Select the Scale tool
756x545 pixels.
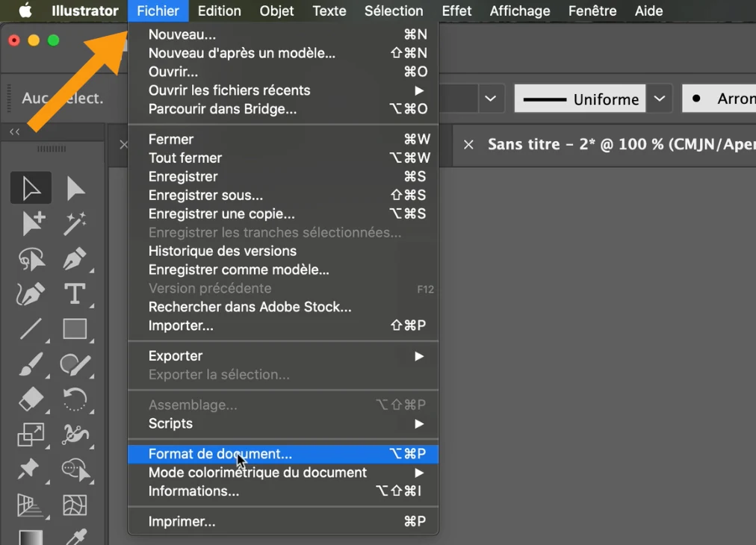tap(31, 435)
